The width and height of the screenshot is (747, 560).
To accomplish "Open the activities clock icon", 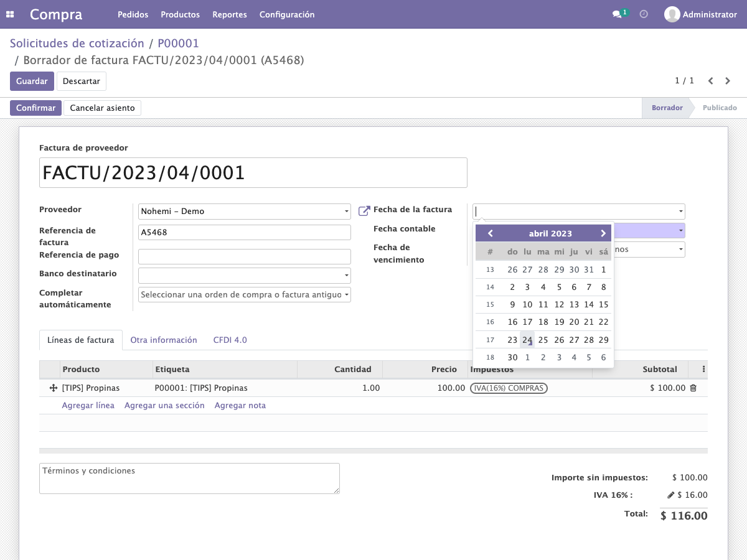I will (x=644, y=14).
